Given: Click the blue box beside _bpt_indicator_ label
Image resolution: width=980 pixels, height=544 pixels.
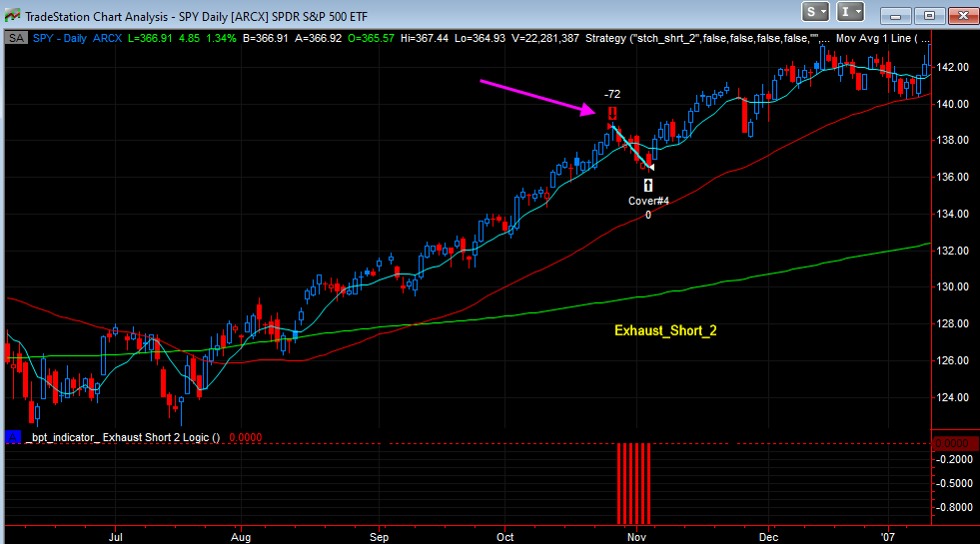Looking at the screenshot, I should (14, 436).
